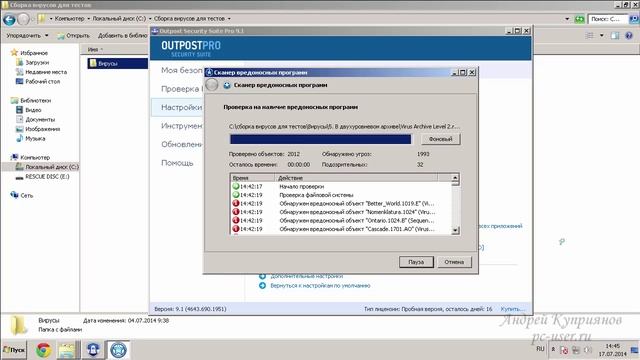The height and width of the screenshot is (360, 640).
Task: Click the Открыть toolbar button in Explorer
Action: click(73, 36)
